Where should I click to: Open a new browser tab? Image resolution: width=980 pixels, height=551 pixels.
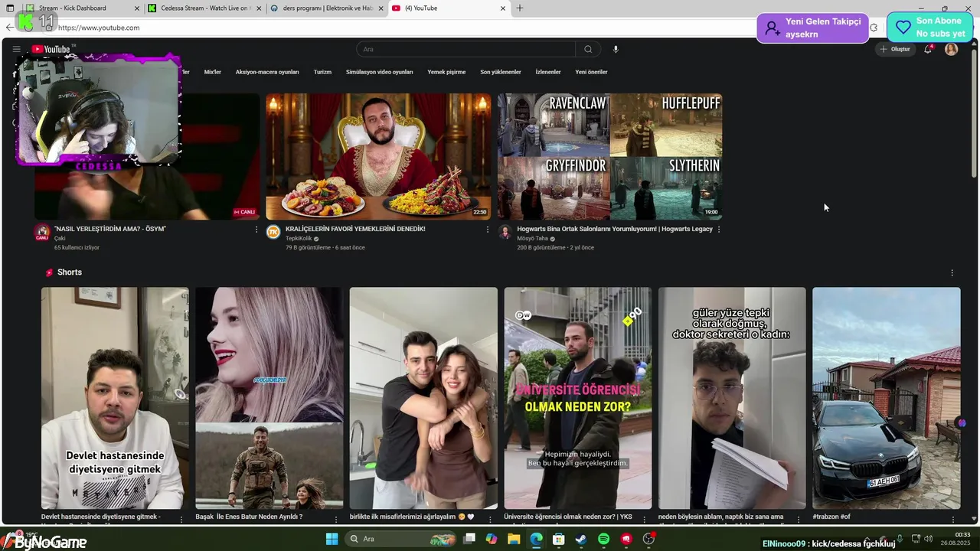[520, 8]
